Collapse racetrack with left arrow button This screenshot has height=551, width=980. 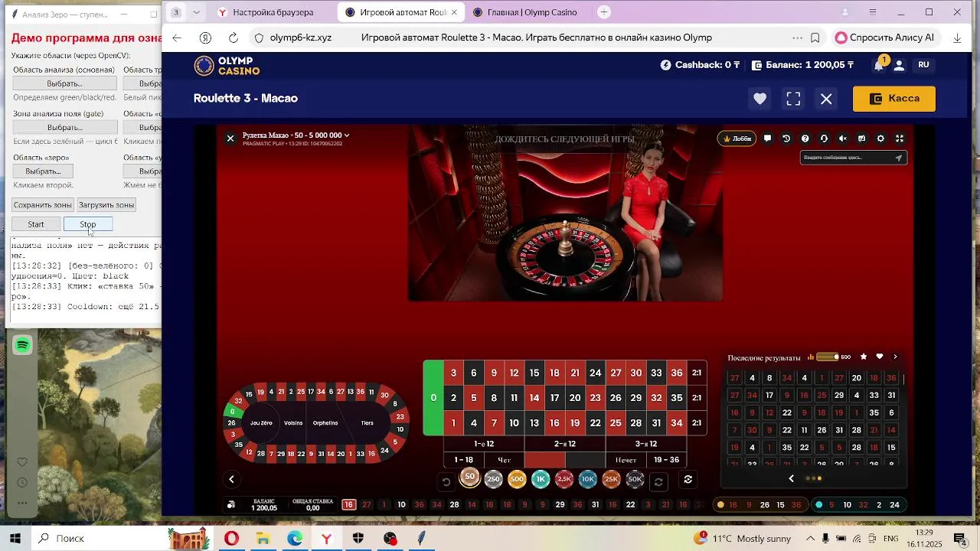(231, 479)
